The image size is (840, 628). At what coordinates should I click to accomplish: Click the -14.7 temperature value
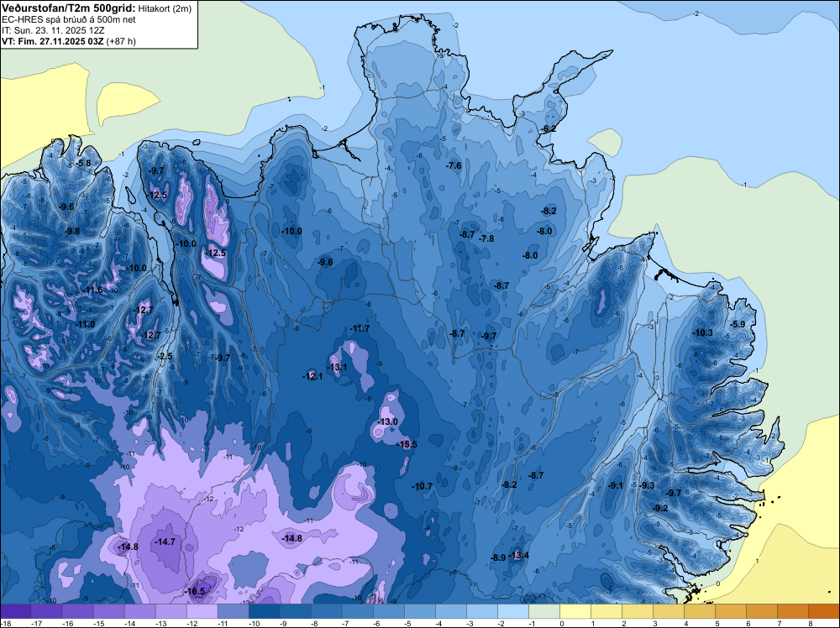pyautogui.click(x=165, y=542)
